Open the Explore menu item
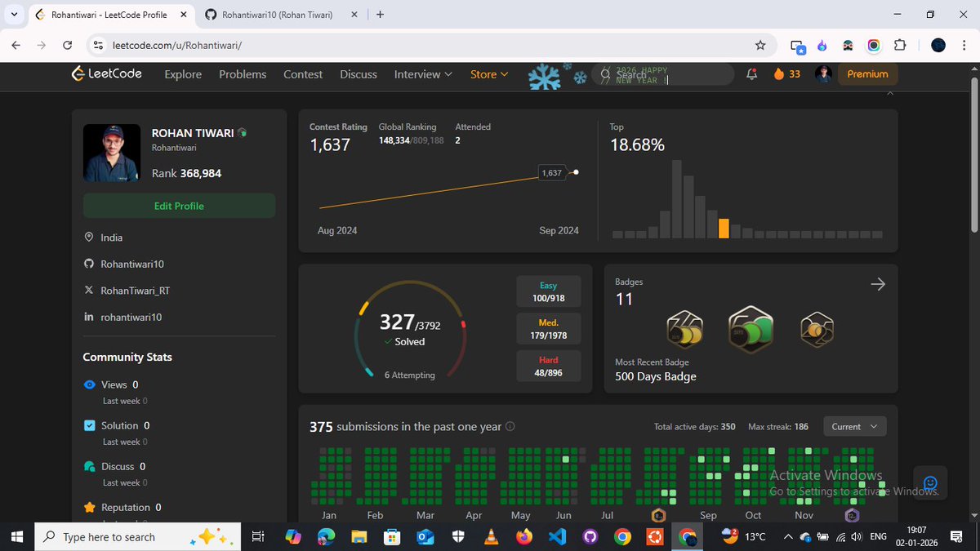The image size is (980, 551). pos(183,74)
